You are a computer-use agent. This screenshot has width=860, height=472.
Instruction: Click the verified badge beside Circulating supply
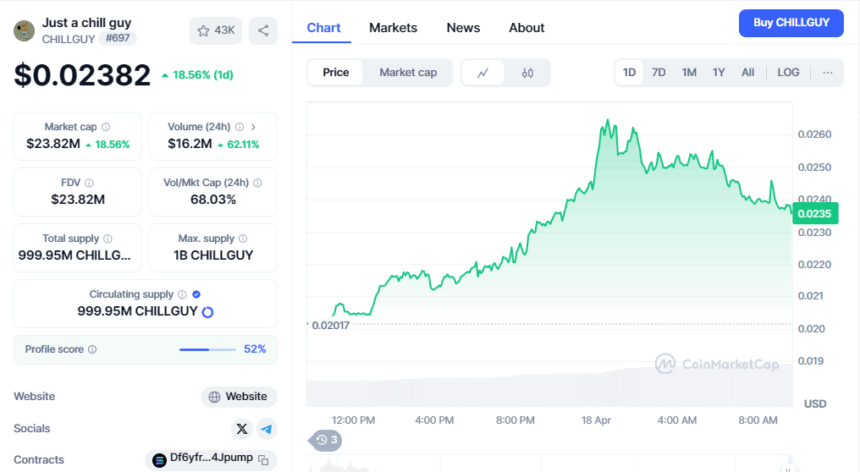(x=196, y=294)
